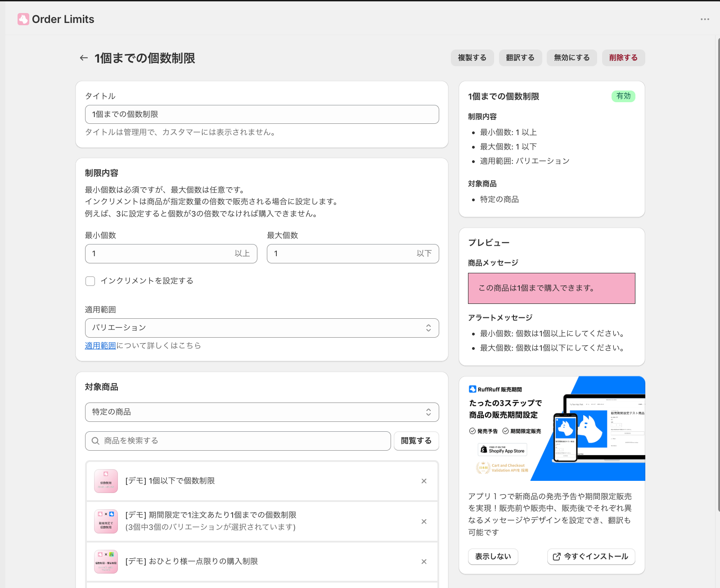Viewport: 720px width, 588px height.
Task: Dismiss promo with 表示しない button
Action: coord(493,556)
